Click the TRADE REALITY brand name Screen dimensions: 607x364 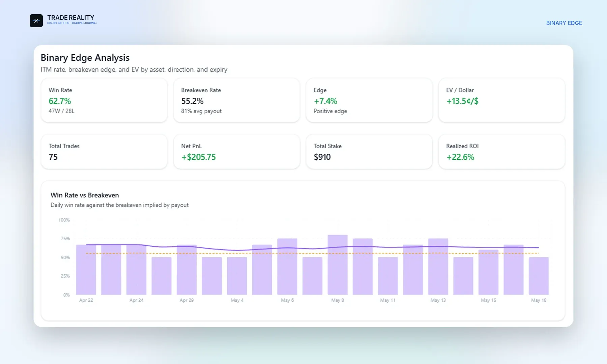(71, 18)
